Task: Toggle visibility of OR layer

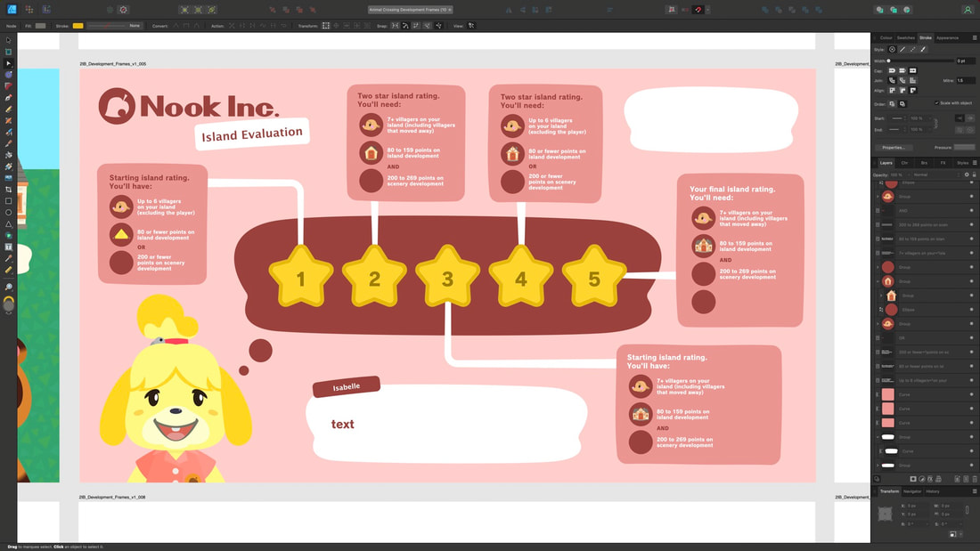Action: click(971, 338)
